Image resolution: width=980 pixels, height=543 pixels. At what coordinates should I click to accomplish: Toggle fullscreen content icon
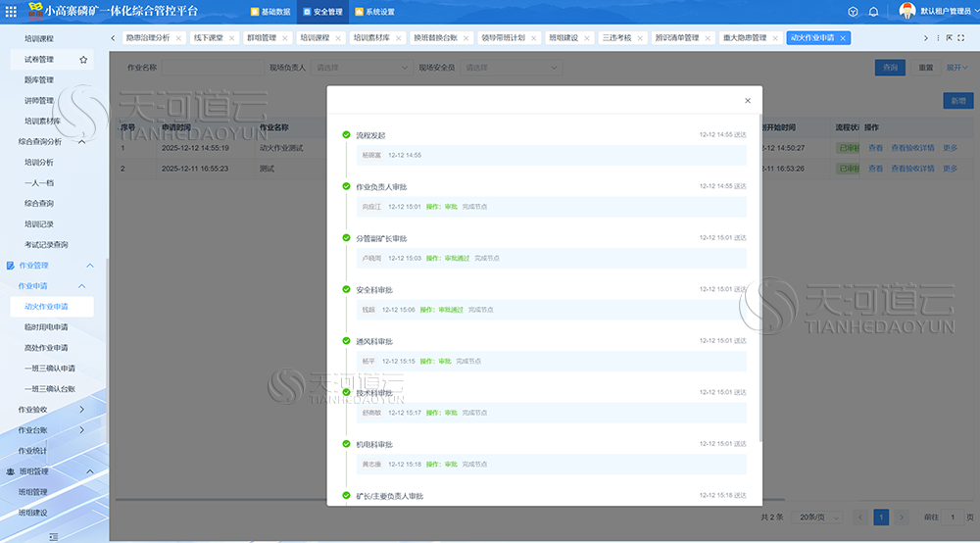(961, 38)
